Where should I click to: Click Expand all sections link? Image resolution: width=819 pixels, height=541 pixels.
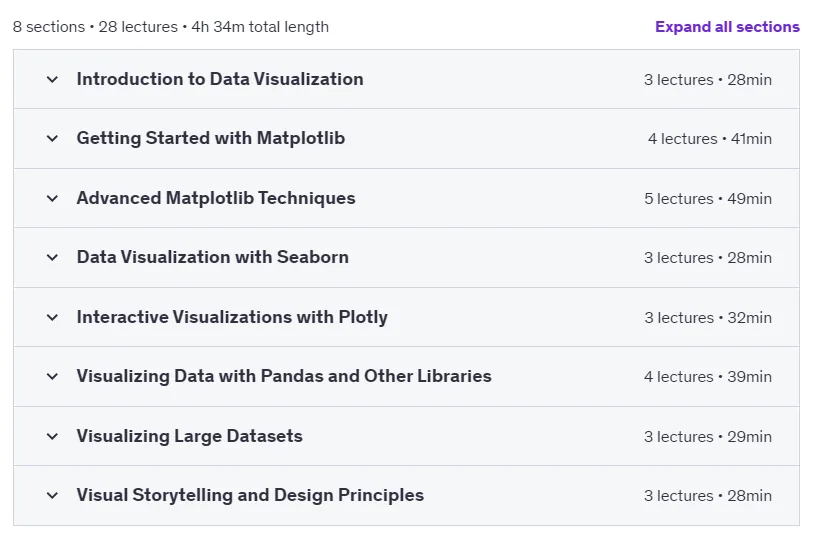[x=727, y=27]
